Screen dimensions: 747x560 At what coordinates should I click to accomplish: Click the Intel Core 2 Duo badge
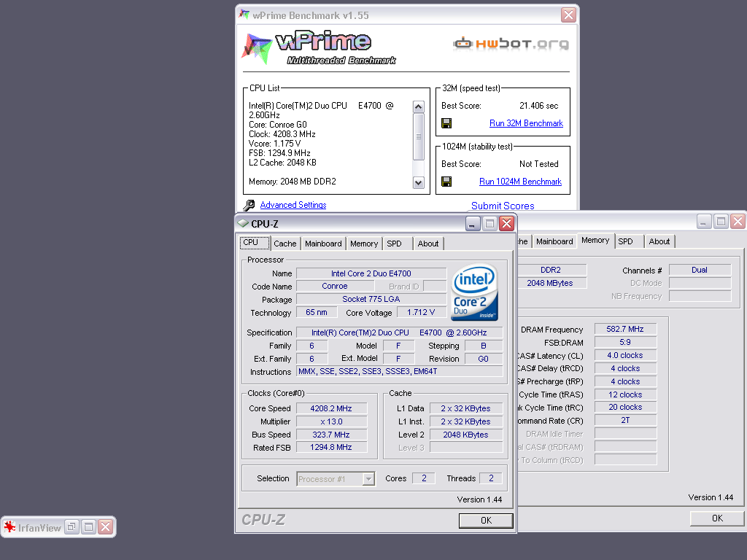pyautogui.click(x=474, y=292)
